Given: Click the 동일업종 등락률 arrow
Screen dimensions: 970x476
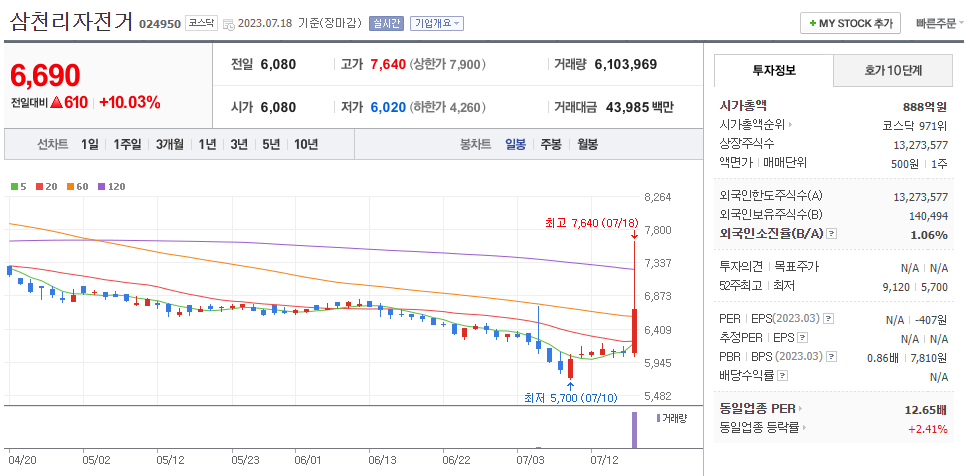Looking at the screenshot, I should tap(804, 427).
